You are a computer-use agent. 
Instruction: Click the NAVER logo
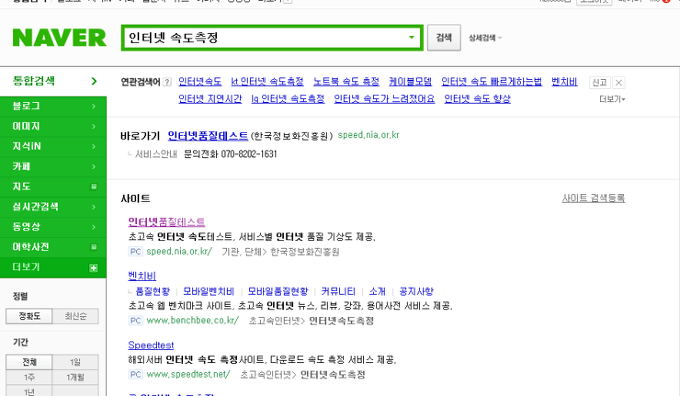[59, 38]
